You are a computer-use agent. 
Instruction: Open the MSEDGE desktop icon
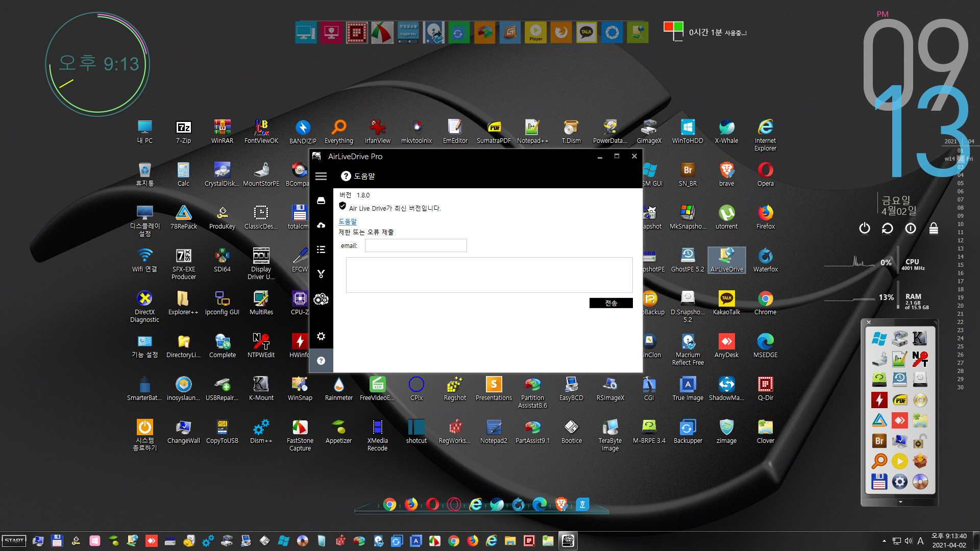[765, 346]
